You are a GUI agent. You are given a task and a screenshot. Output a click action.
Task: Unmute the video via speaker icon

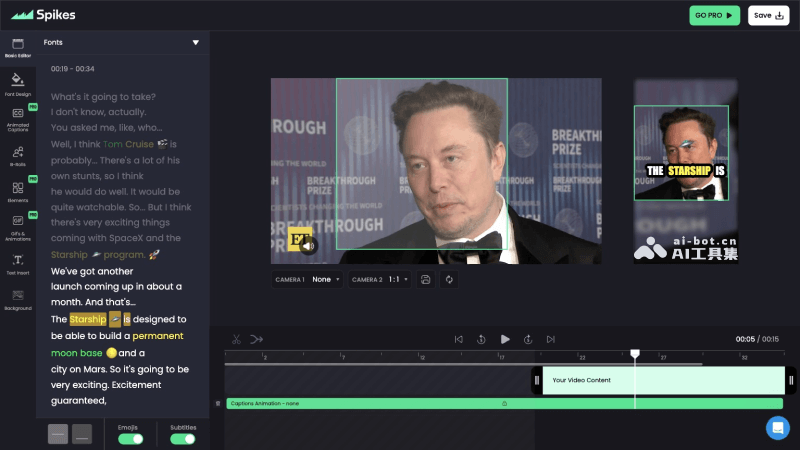coord(309,245)
